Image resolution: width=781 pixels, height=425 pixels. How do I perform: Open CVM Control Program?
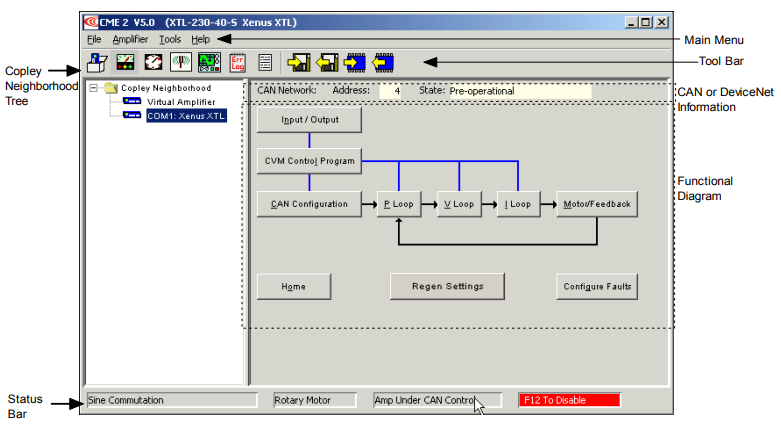309,161
